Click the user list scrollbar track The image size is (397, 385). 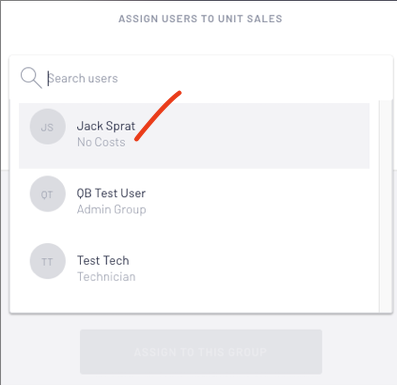click(x=386, y=207)
